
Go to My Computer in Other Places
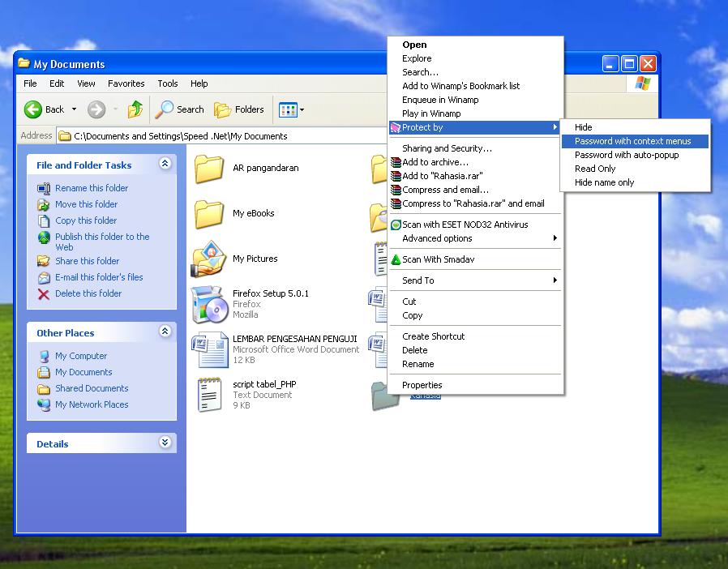(81, 356)
